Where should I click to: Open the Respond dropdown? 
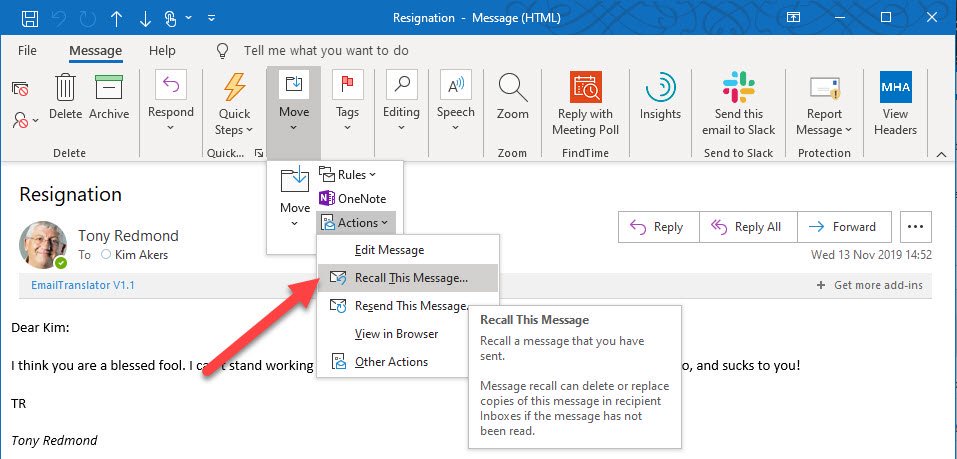(x=170, y=101)
